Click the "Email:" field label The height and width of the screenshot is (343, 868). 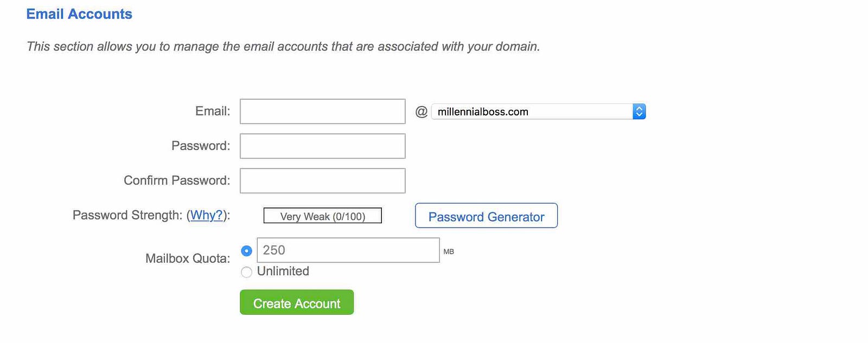tap(213, 111)
